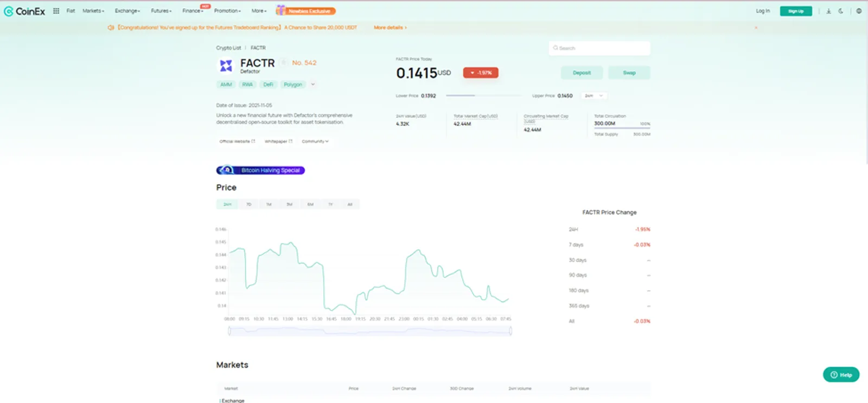Expand the Futures dropdown menu
This screenshot has width=868, height=403.
161,11
